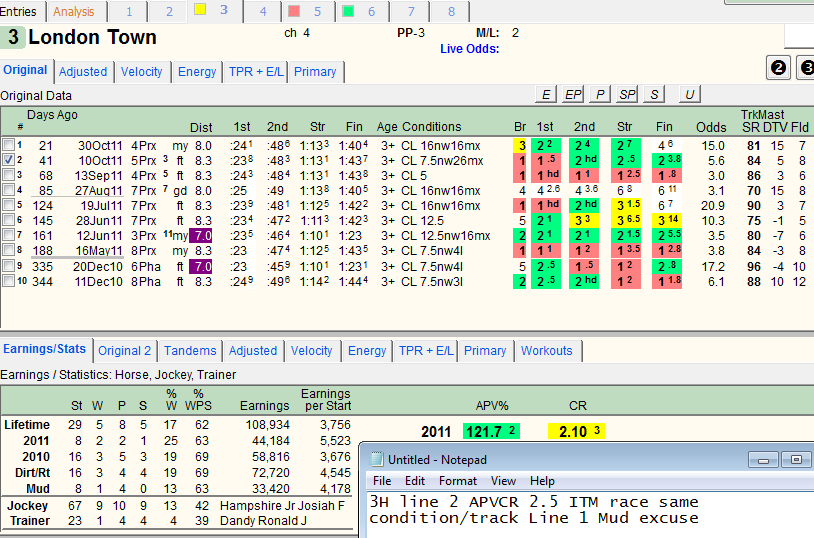Click the Live Odds label

click(x=469, y=49)
